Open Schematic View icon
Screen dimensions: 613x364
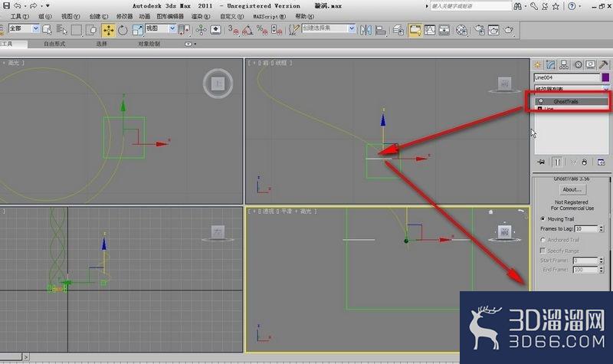pos(444,30)
